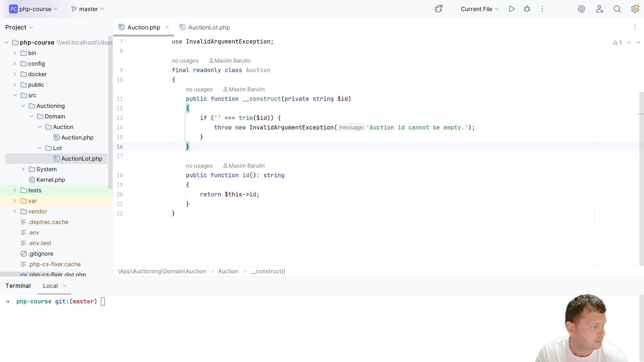Click the yellow warning stripe mark on scrollbar

641,114
